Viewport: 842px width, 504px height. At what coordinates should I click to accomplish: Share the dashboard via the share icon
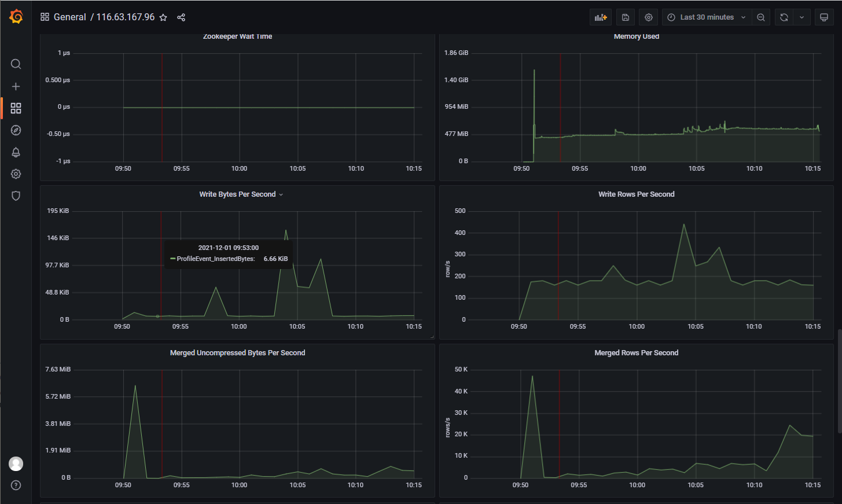pyautogui.click(x=181, y=17)
